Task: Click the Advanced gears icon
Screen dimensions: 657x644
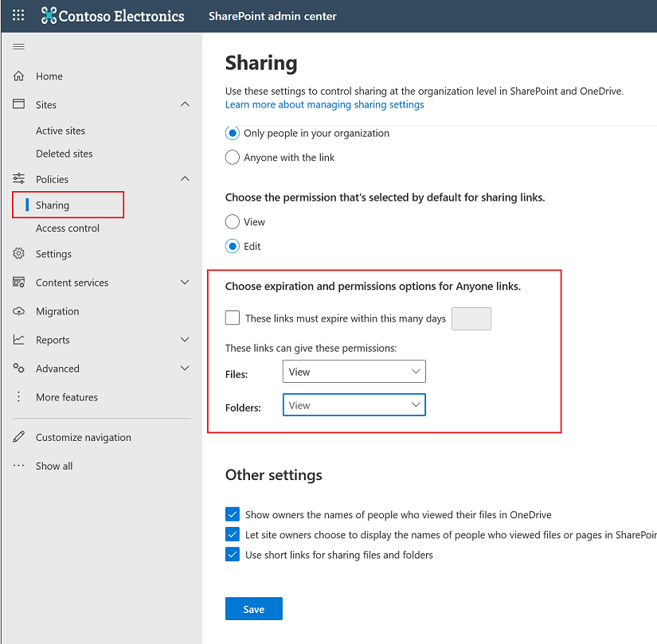Action: 18,368
